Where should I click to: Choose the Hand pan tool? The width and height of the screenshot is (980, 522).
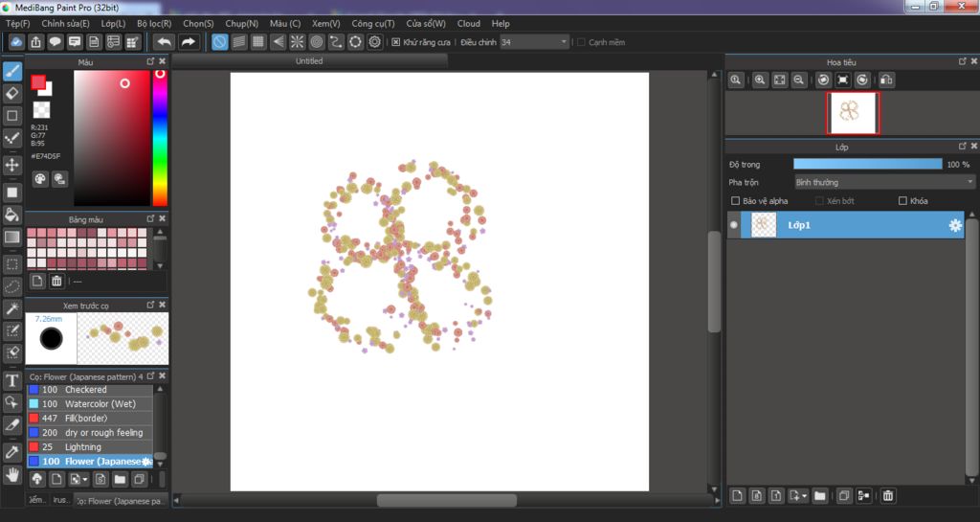coord(12,474)
